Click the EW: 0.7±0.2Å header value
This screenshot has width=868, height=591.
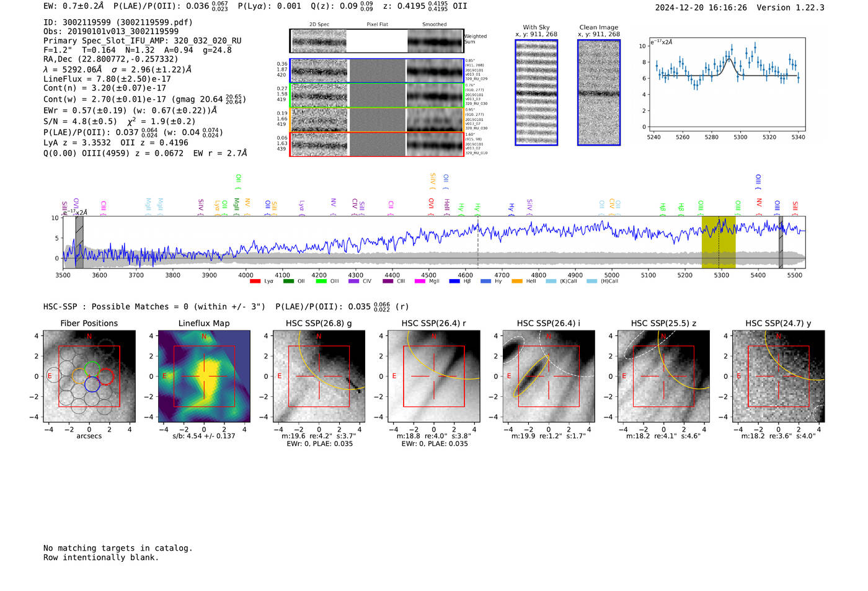[x=74, y=6]
